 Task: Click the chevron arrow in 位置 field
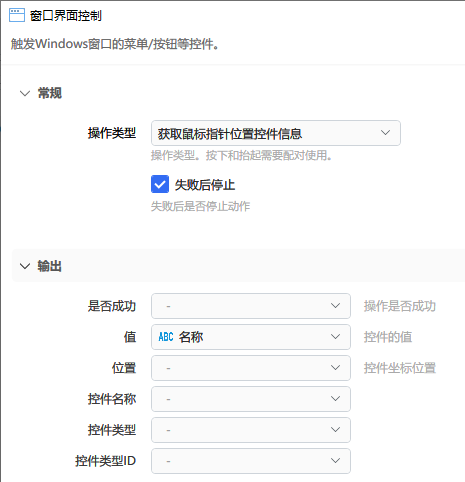(x=335, y=368)
